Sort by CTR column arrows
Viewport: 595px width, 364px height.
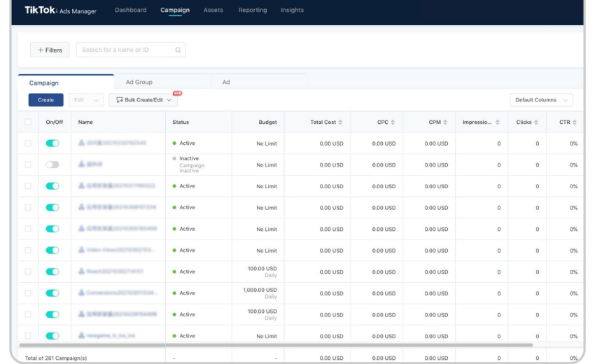click(x=575, y=122)
